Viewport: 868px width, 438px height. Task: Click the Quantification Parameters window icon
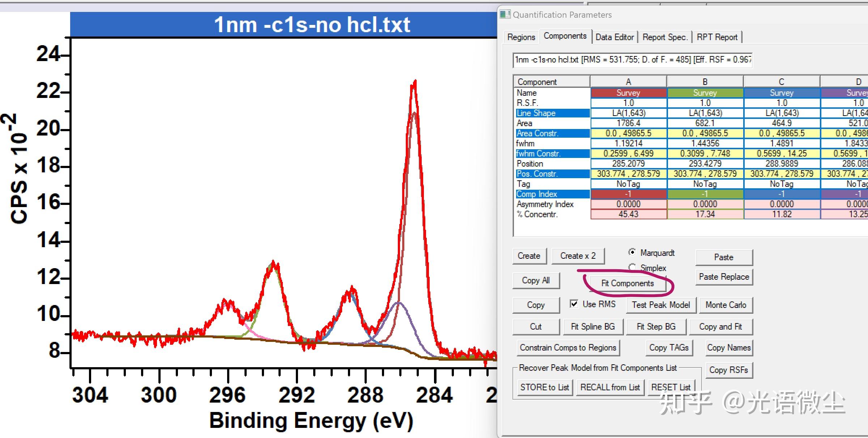pos(505,14)
